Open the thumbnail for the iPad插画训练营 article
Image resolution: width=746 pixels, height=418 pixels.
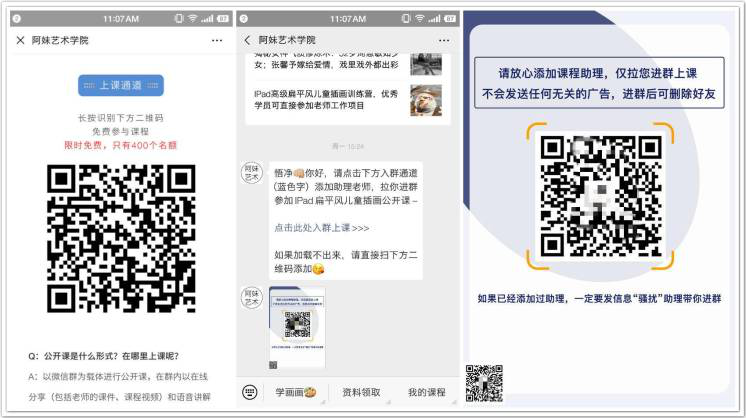tap(426, 100)
